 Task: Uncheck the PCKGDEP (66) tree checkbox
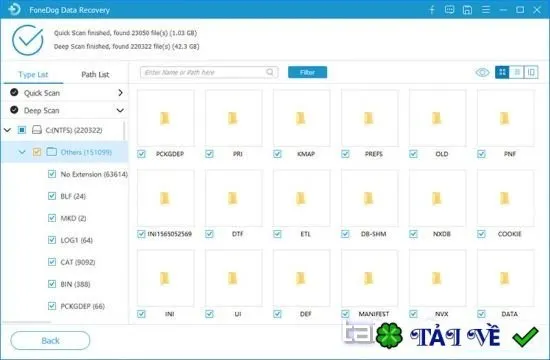(52, 306)
